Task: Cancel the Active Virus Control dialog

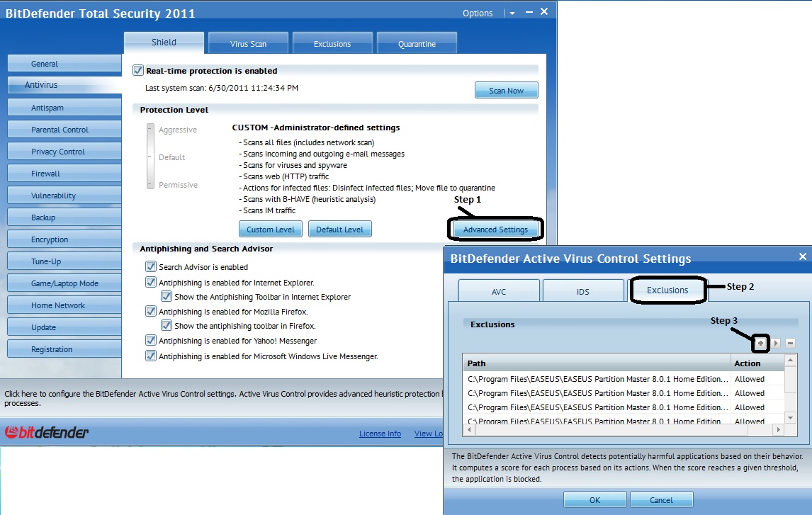Action: [661, 500]
